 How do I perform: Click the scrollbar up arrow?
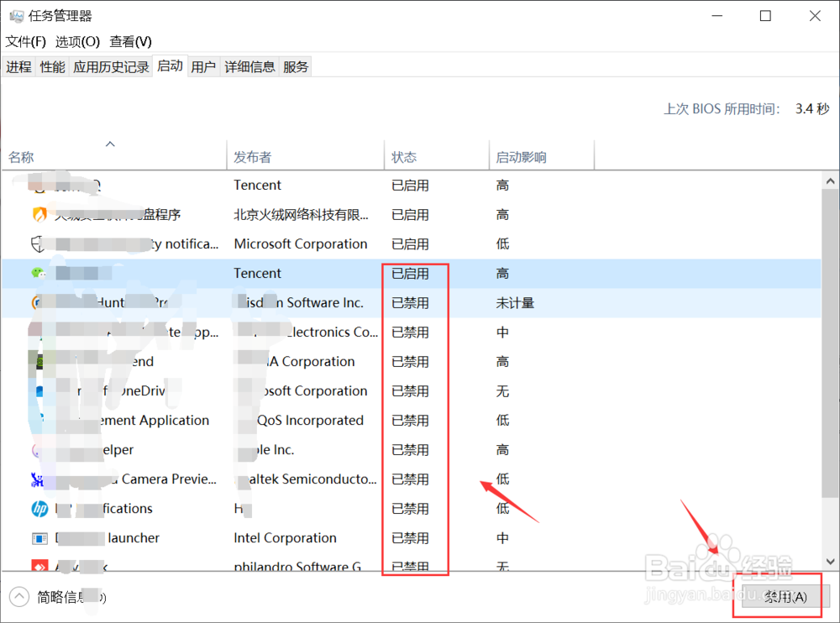pos(831,181)
